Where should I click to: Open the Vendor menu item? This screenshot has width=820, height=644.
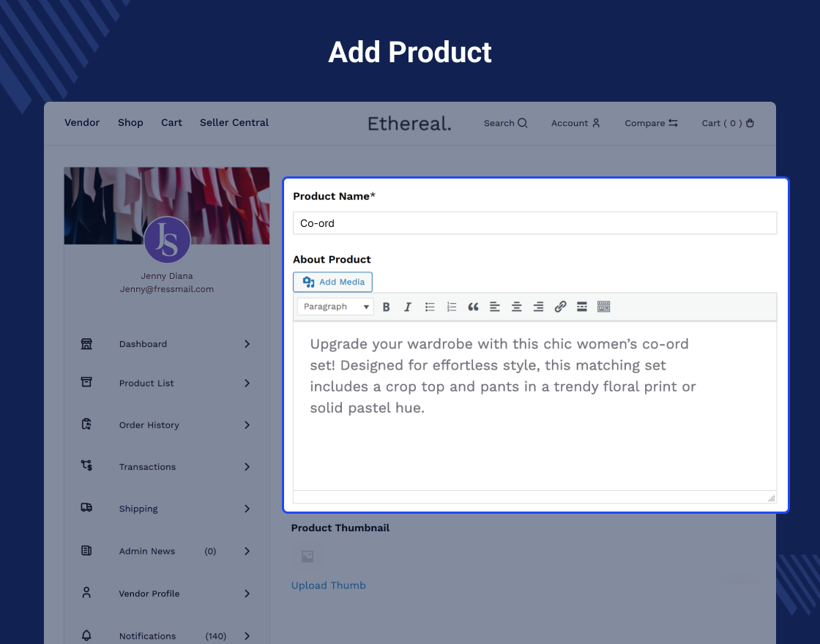(x=82, y=122)
